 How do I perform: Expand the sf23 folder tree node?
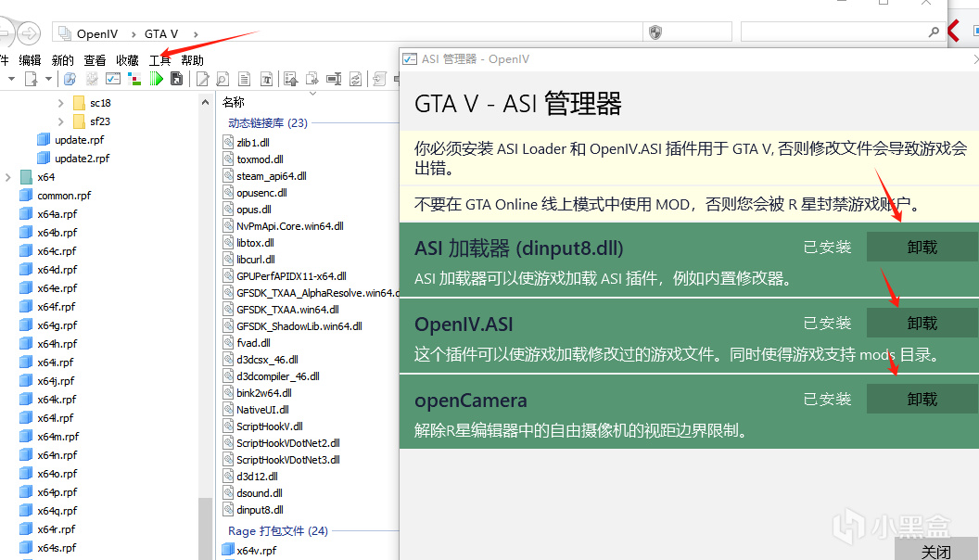[x=60, y=121]
